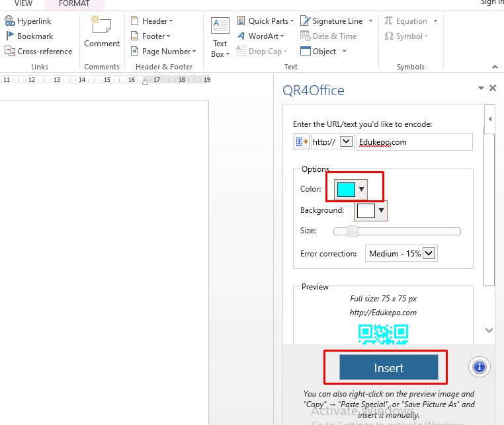Click the URL text input field

coord(414,142)
